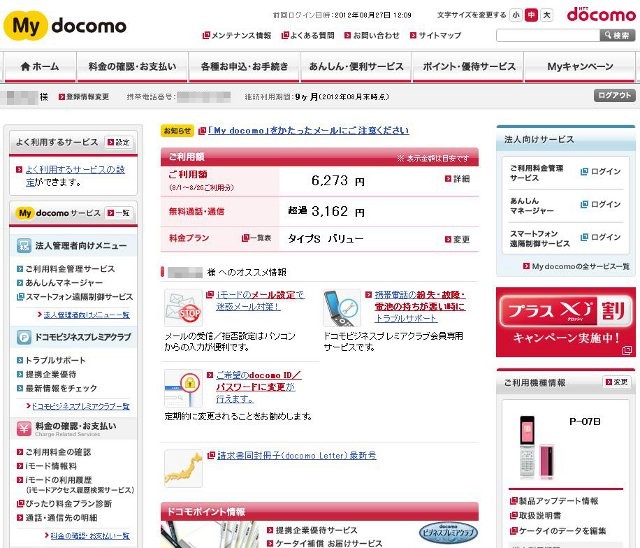640x548 pixels.
Task: Open 取扱説明書 link
Action: pyautogui.click(x=535, y=516)
